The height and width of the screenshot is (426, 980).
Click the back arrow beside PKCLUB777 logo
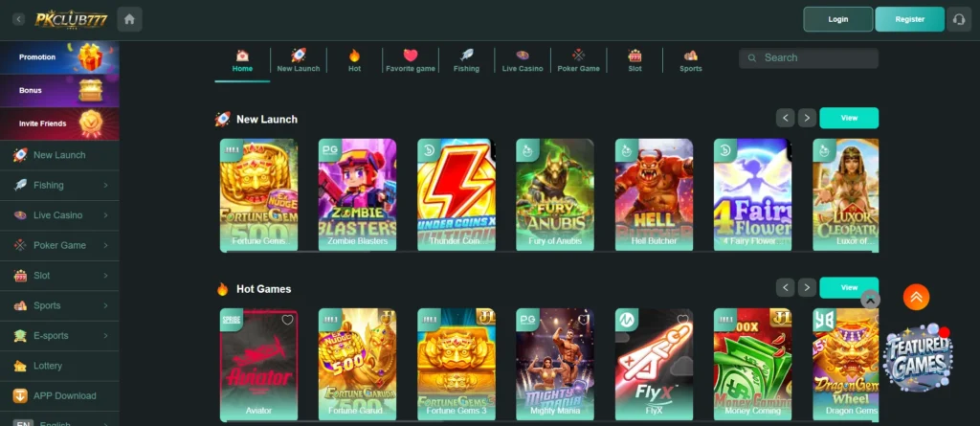click(19, 19)
